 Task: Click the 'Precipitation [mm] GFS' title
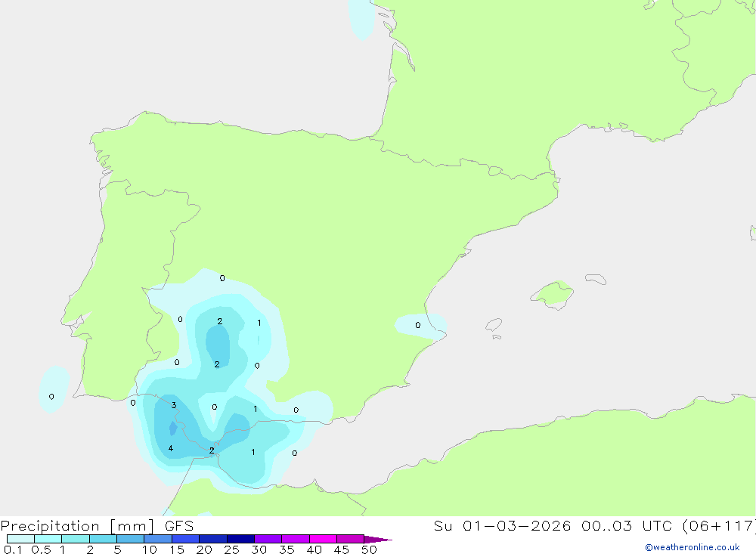click(x=97, y=526)
